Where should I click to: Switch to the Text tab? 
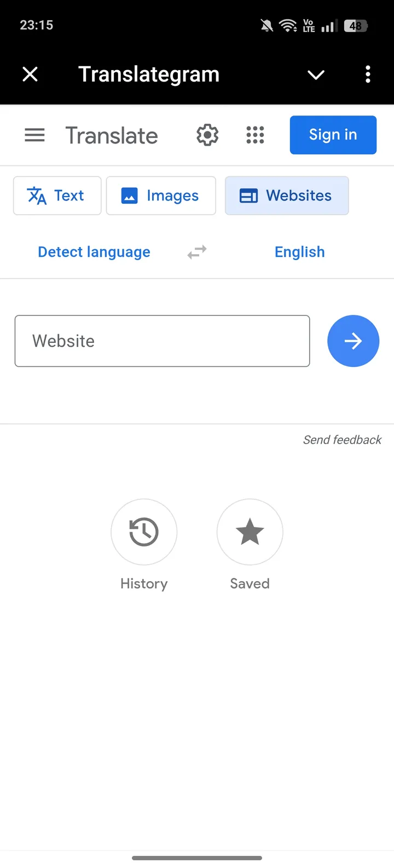click(57, 196)
